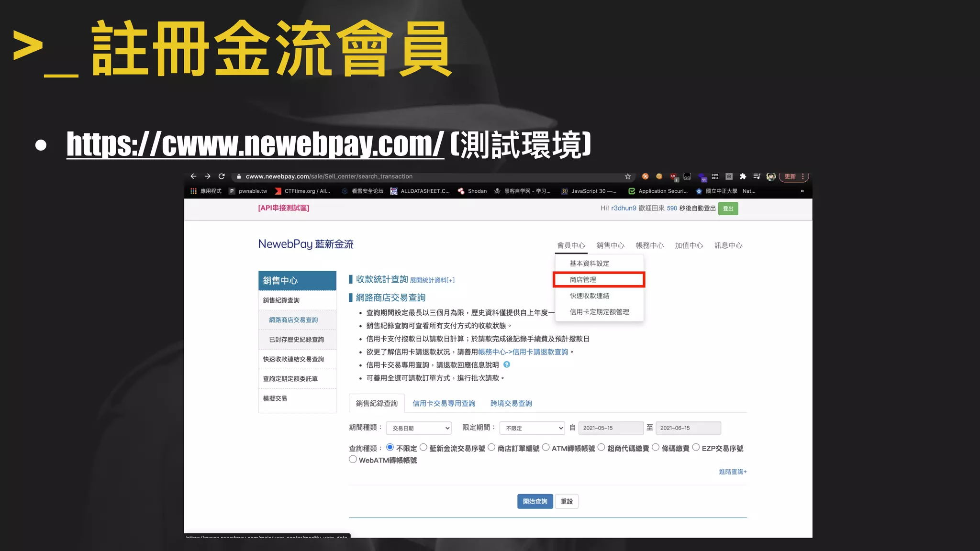The width and height of the screenshot is (980, 551).
Task: Open the uBlock Origin shield extension
Action: pos(674,177)
